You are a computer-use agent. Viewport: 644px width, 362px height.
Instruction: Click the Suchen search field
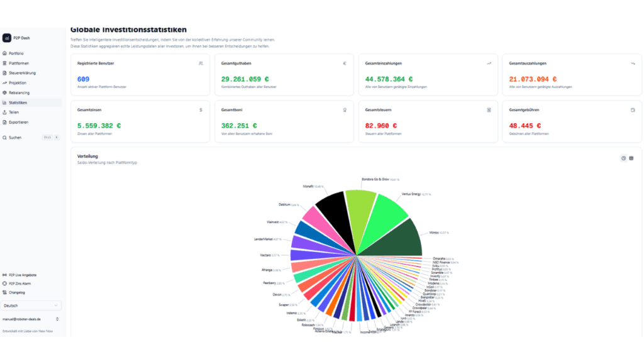25,137
